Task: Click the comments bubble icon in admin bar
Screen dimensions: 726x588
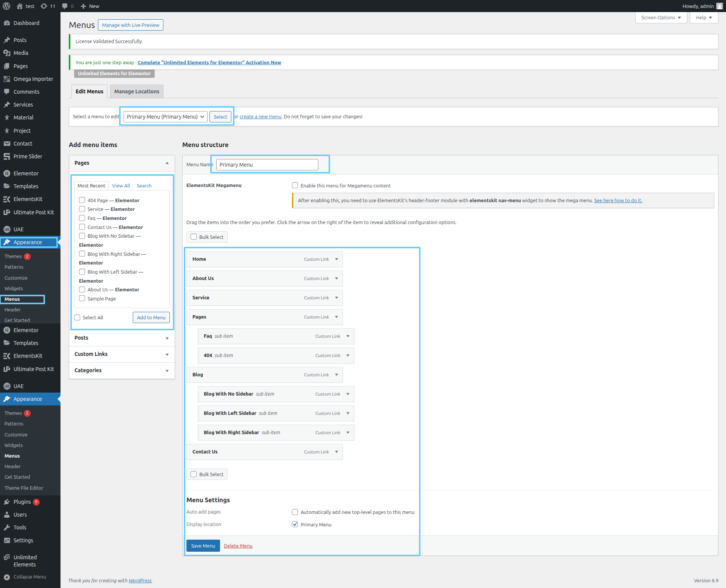Action: click(x=65, y=6)
